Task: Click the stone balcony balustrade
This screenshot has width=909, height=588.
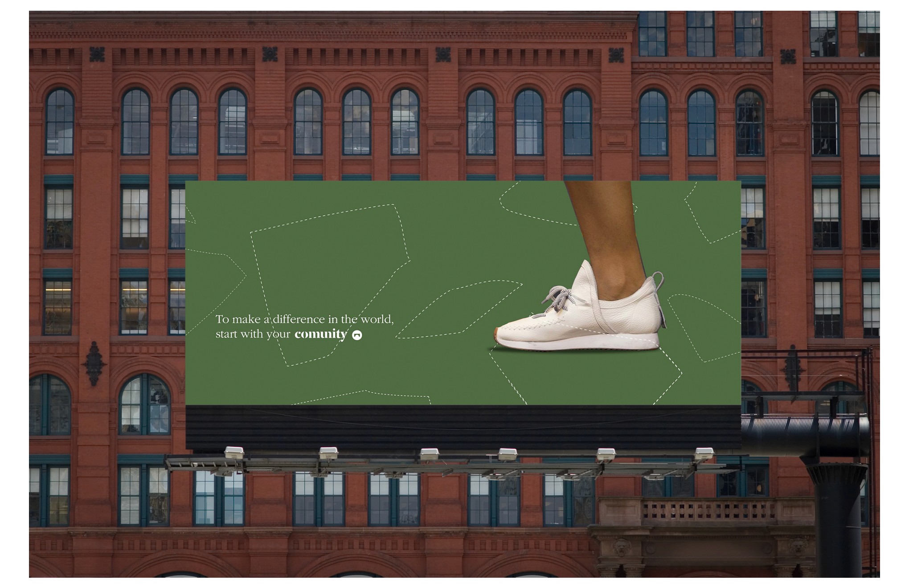Action: [708, 511]
